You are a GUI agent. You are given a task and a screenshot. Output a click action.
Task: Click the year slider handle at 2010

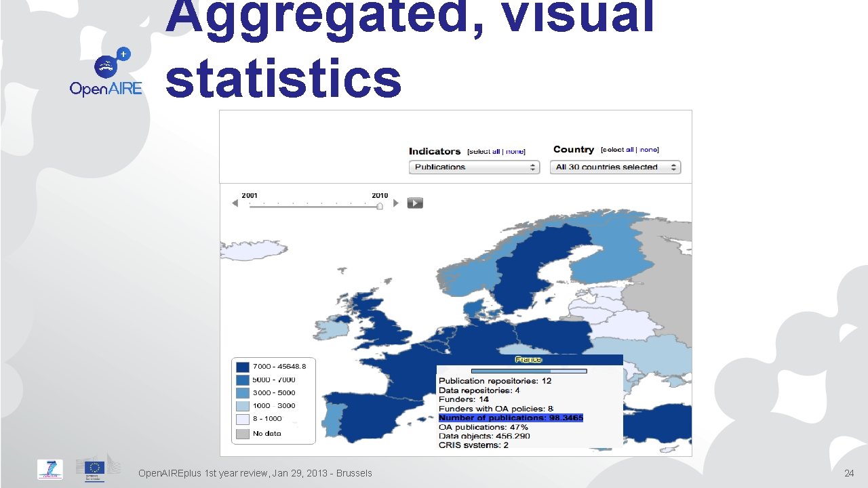coord(380,205)
